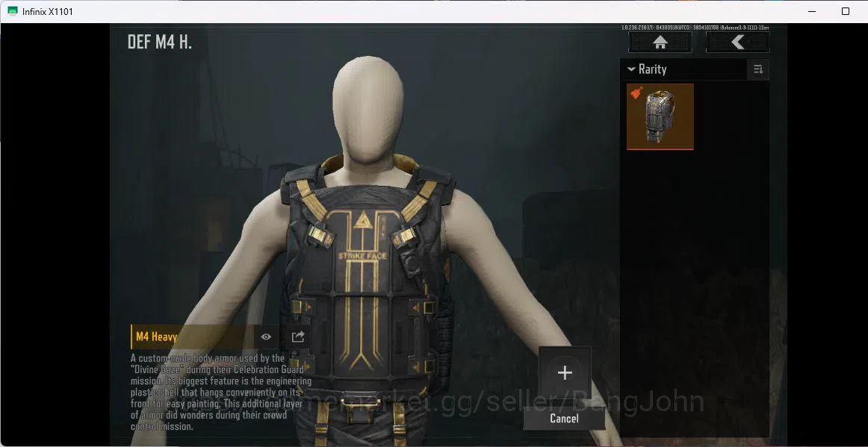Viewport: 868px width, 447px height.
Task: Click the Infinix X1101 app icon in title bar
Action: coord(13,11)
